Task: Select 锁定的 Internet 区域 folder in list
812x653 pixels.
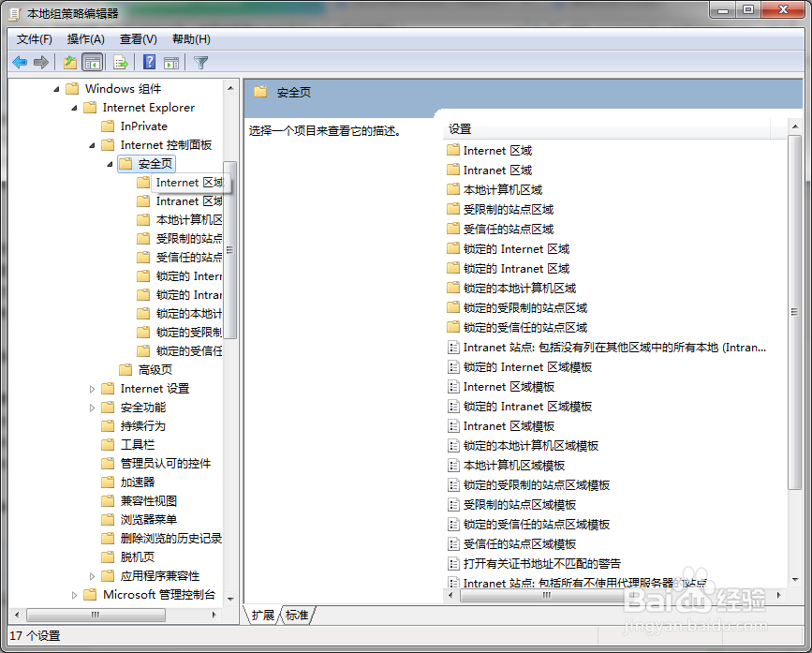Action: coord(516,248)
